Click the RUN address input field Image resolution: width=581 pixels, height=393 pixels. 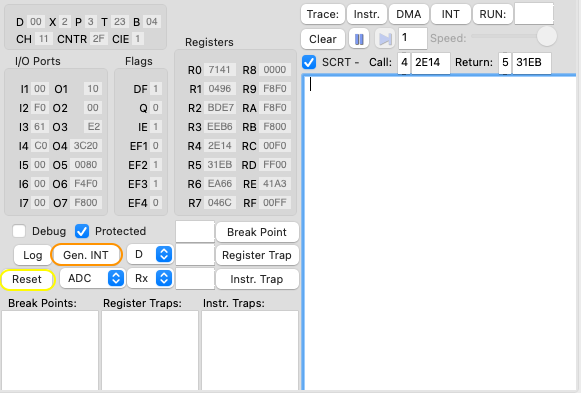(534, 14)
